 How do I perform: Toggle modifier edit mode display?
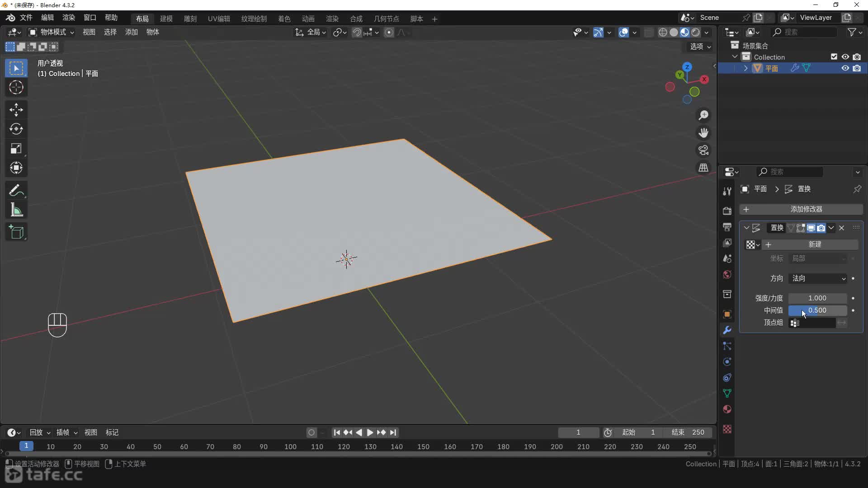801,228
